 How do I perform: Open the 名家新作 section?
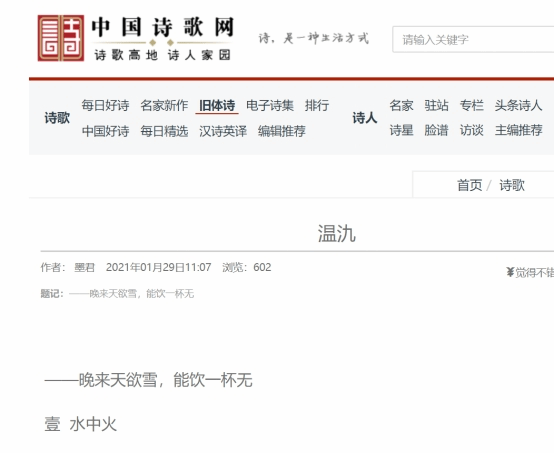pyautogui.click(x=164, y=105)
